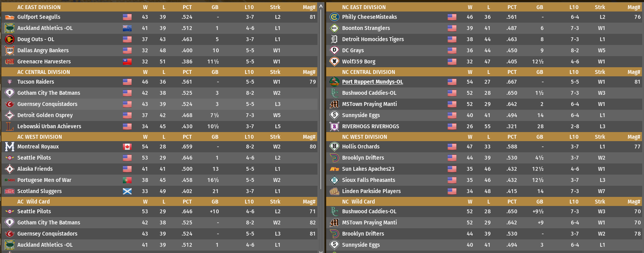
Task: Open the Port Ruppert Mundys-OL team link
Action: 372,82
